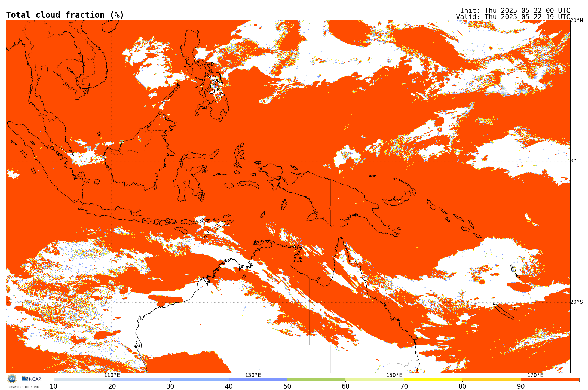
Task: Click the 130°E longitude label
Action: [253, 375]
